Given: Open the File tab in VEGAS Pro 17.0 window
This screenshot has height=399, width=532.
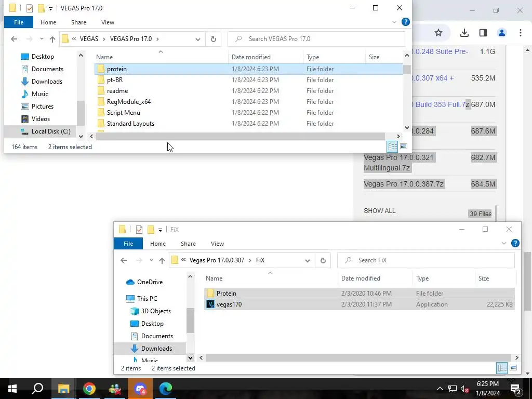Looking at the screenshot, I should click(19, 22).
